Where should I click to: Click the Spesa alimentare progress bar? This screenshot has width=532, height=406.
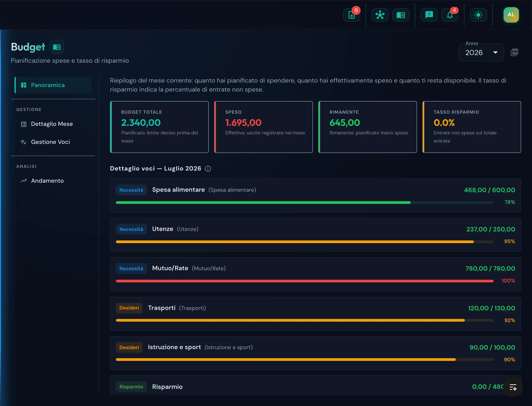coord(305,203)
